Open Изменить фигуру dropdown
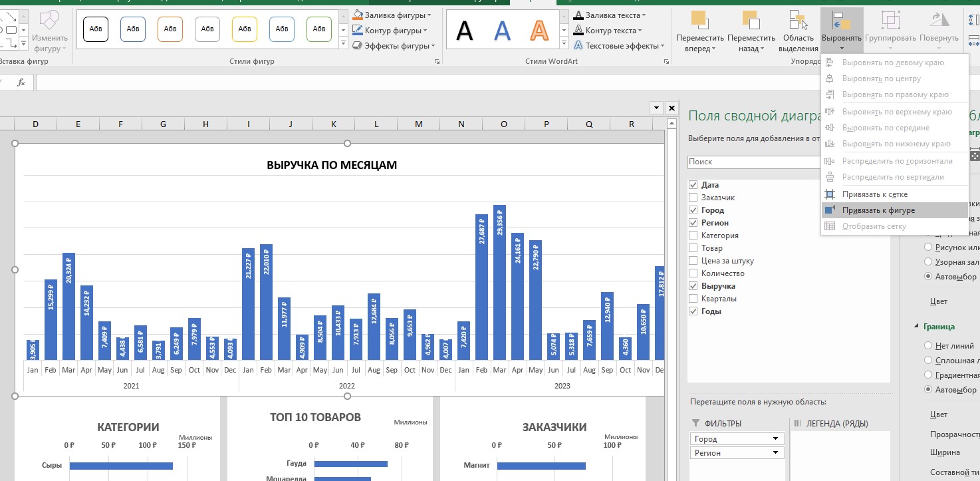 pyautogui.click(x=50, y=31)
